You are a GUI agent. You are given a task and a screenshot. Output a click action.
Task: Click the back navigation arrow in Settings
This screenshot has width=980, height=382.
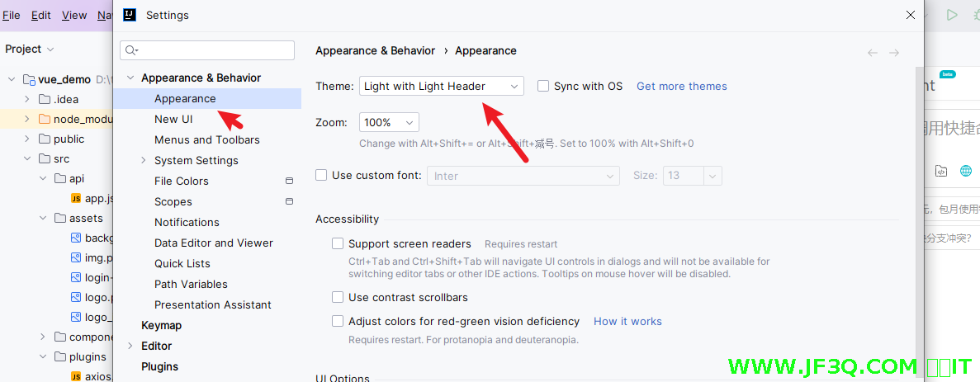[x=873, y=53]
